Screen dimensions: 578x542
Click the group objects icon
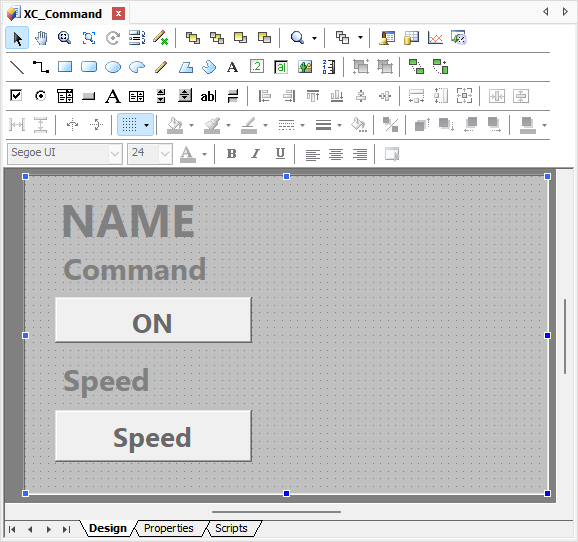361,67
